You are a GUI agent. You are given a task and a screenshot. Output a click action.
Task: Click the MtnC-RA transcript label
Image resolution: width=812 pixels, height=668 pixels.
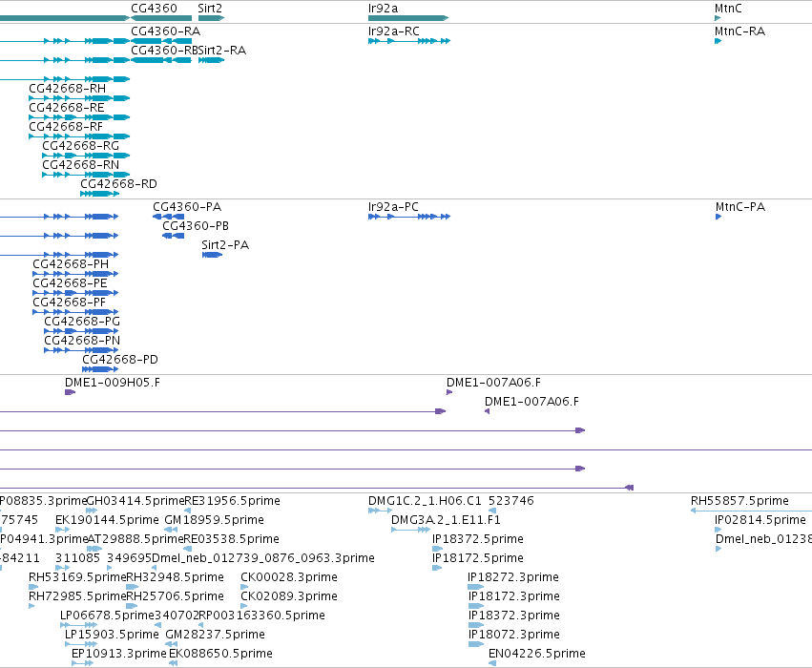click(x=739, y=31)
